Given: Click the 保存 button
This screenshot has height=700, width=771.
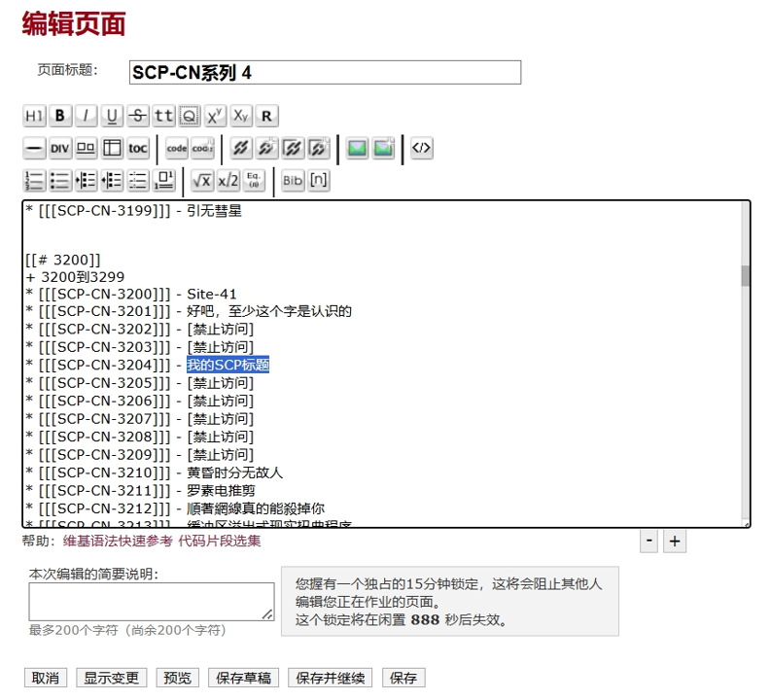Looking at the screenshot, I should [x=403, y=678].
